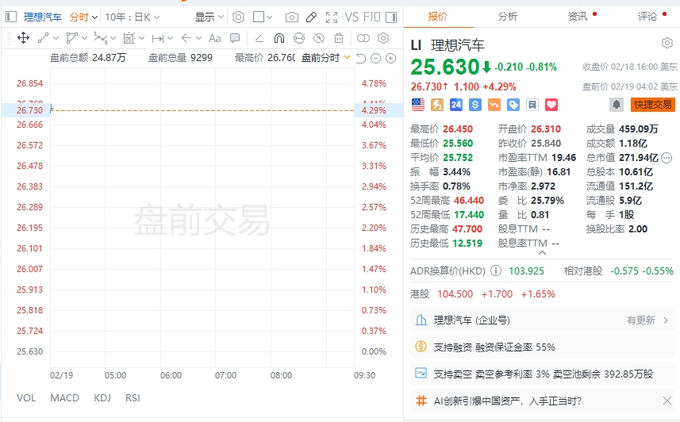Switch to 分析 tab
680x422 pixels.
pyautogui.click(x=507, y=16)
